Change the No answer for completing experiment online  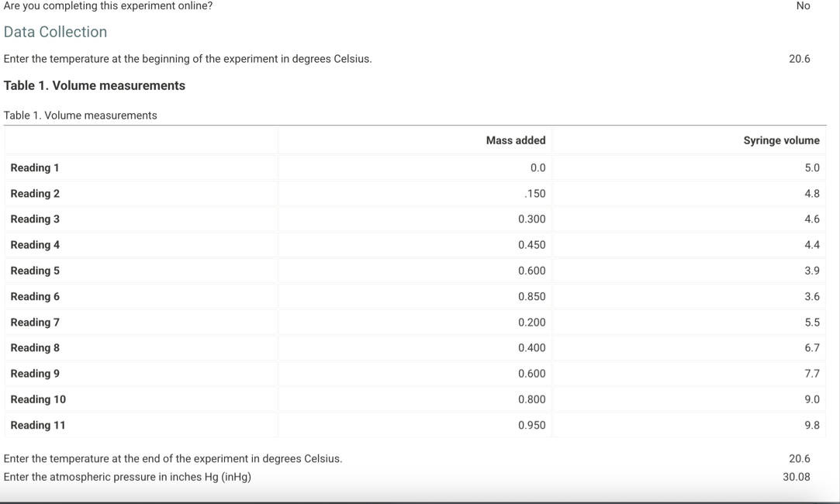pyautogui.click(x=803, y=6)
